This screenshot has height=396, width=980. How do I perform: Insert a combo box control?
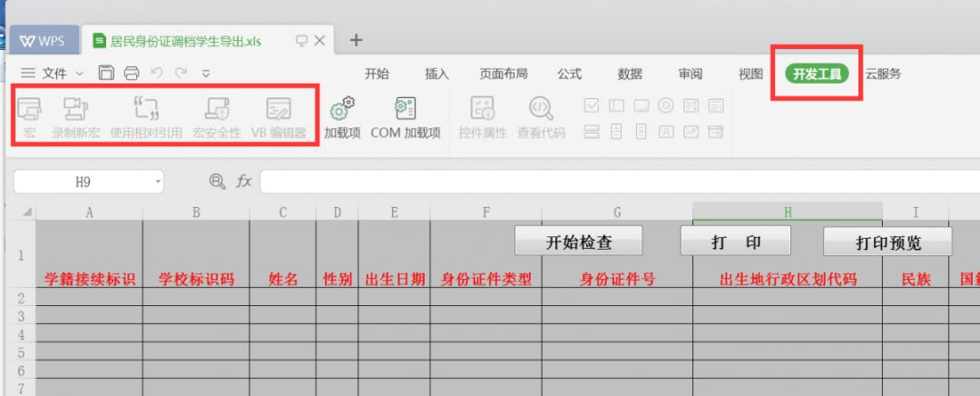coord(716,105)
